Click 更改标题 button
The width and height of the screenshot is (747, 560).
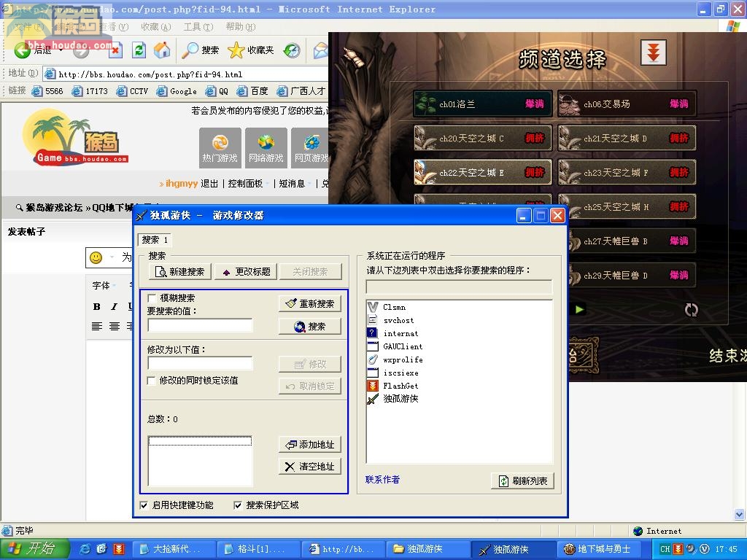coord(246,271)
